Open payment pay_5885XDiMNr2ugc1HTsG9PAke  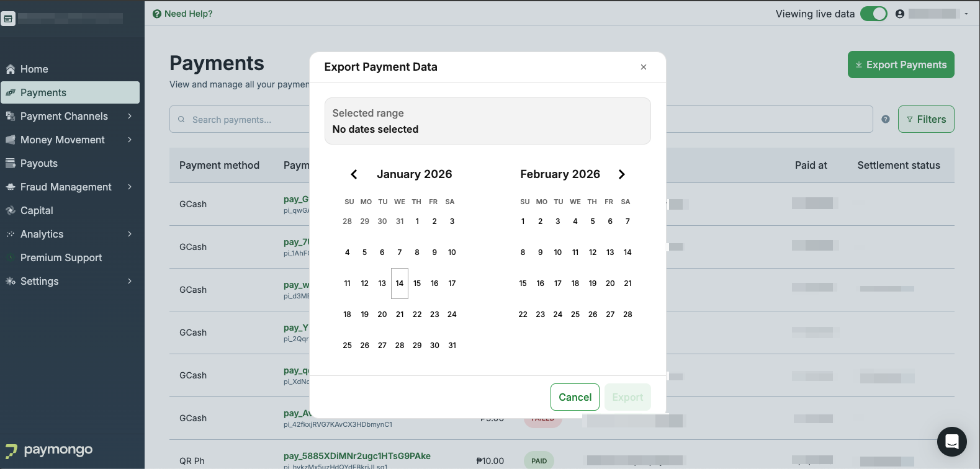click(357, 456)
